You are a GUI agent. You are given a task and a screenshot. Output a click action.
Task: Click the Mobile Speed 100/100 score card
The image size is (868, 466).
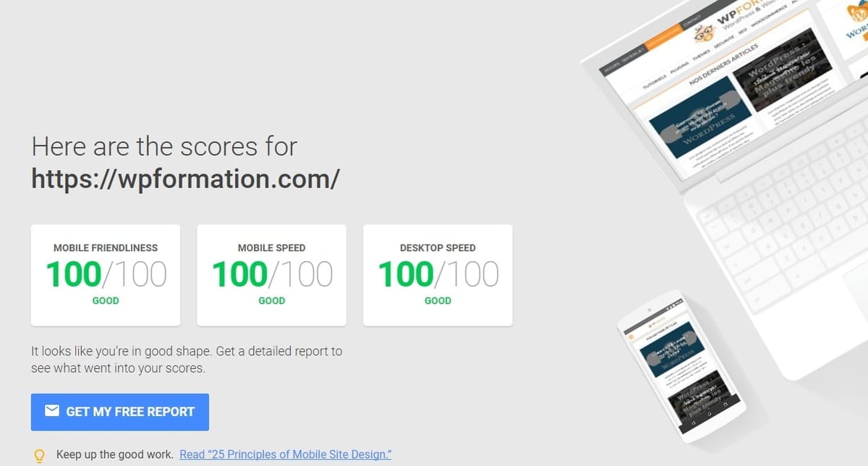(271, 275)
